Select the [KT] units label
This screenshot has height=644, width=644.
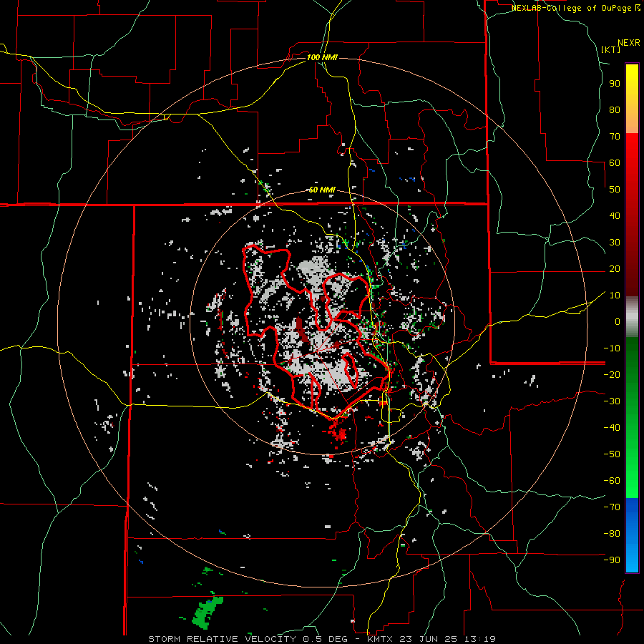(610, 49)
